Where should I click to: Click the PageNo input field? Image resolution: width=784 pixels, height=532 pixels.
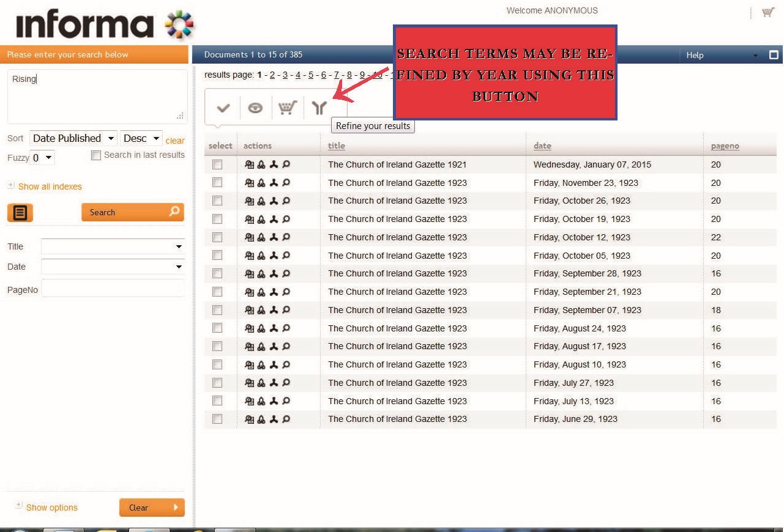[x=113, y=289]
